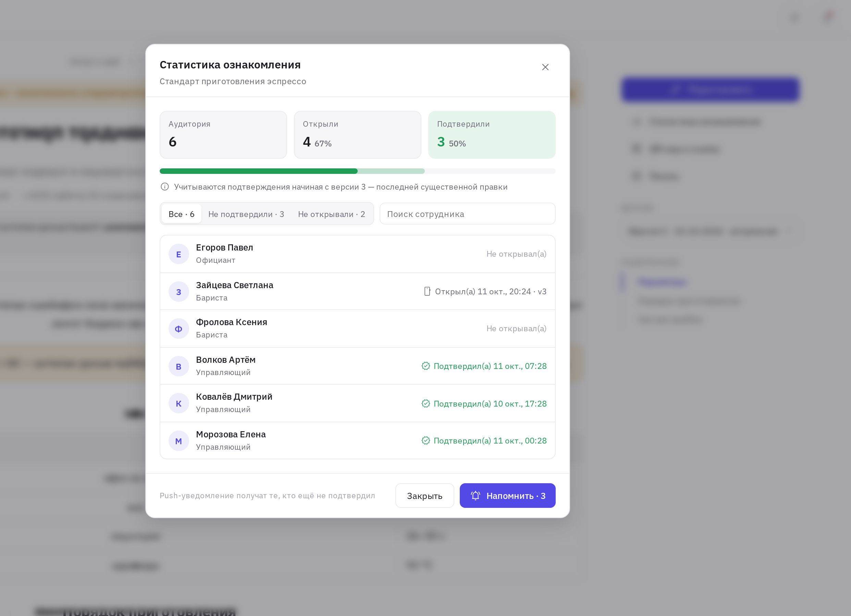851x616 pixels.
Task: Close the acknowledgment statistics dialog via X
Action: click(545, 67)
